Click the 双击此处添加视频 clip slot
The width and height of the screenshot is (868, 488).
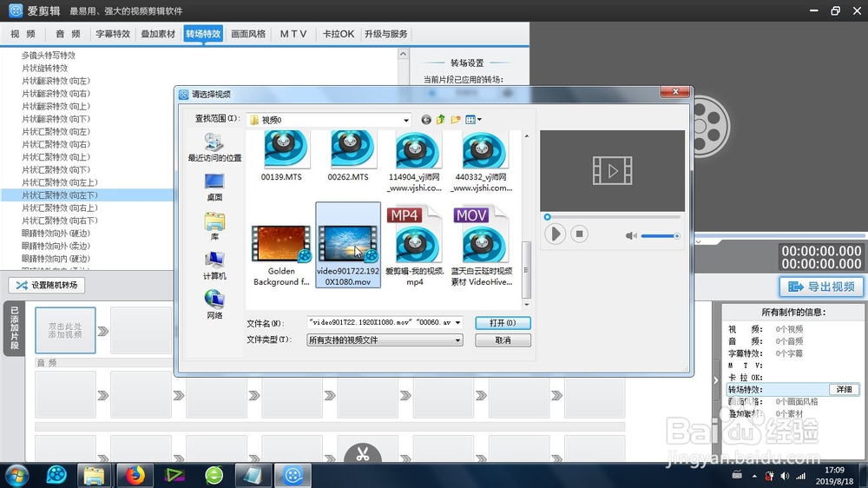65,331
